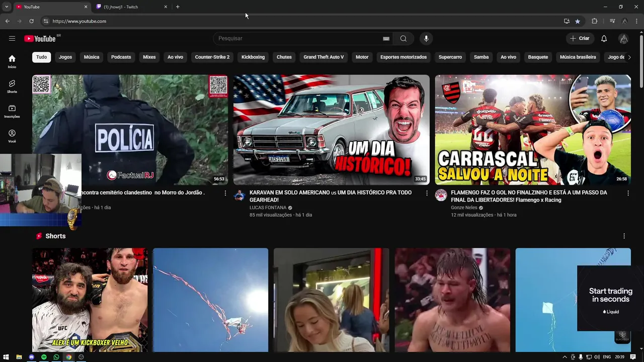
Task: Open options menu for the Flamengo video
Action: coord(628,193)
